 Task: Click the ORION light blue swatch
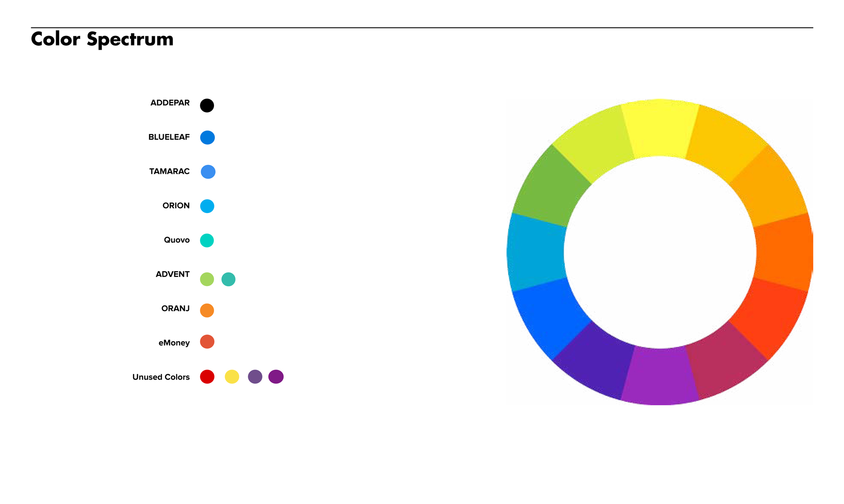point(207,206)
